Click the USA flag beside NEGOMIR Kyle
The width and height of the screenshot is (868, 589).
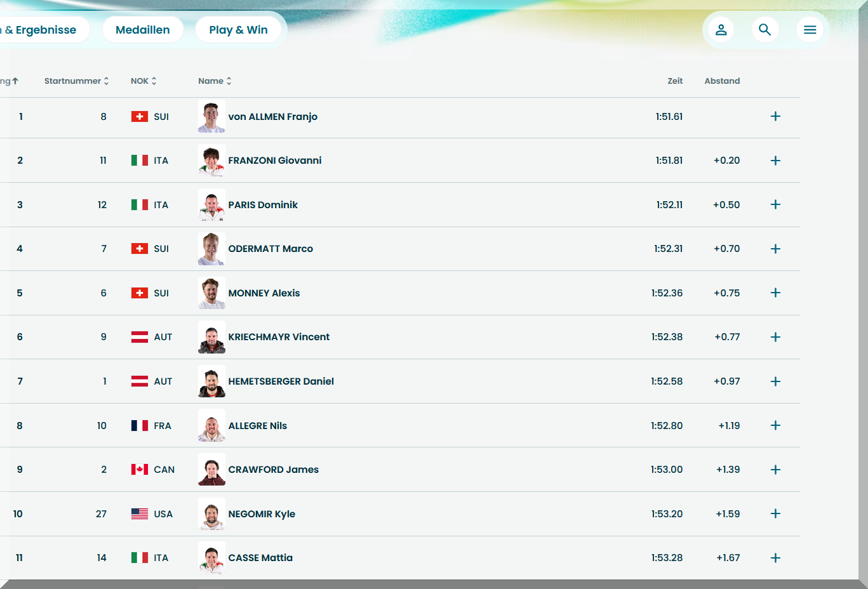[140, 514]
